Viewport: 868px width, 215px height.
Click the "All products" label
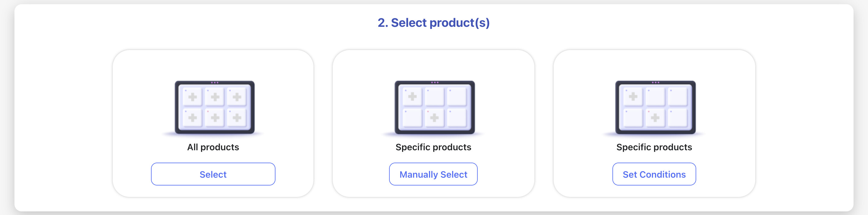point(213,147)
